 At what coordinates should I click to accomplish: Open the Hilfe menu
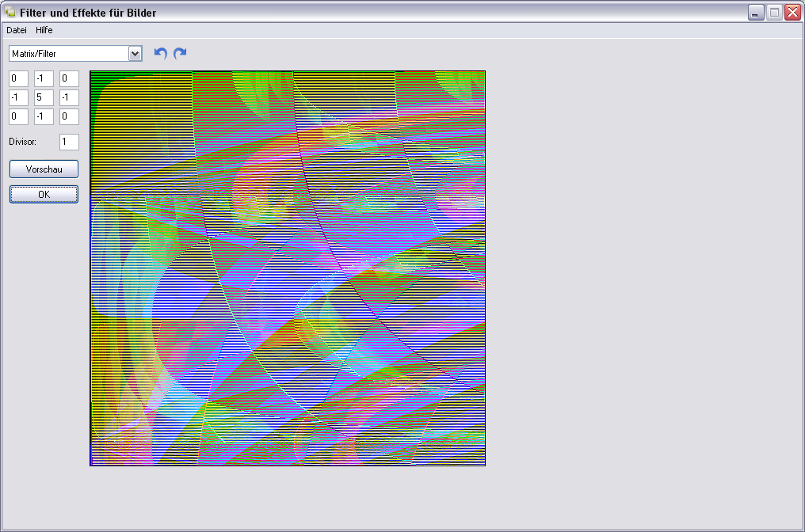pos(44,30)
